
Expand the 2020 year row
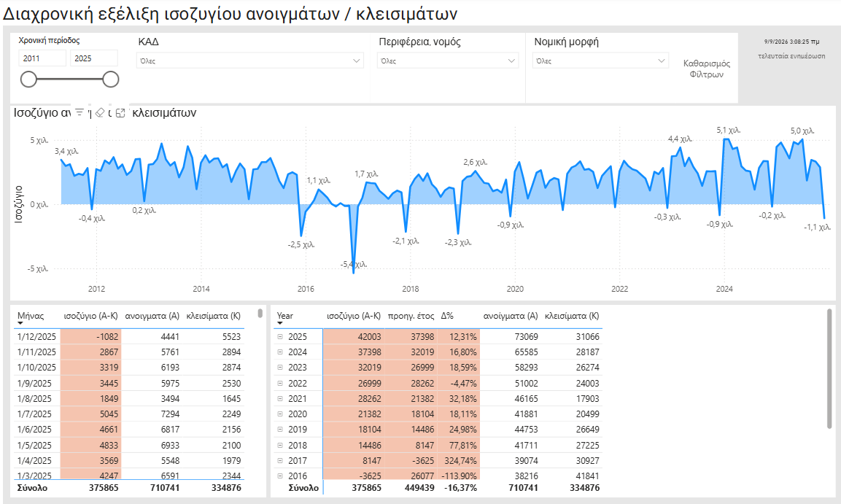pyautogui.click(x=280, y=414)
